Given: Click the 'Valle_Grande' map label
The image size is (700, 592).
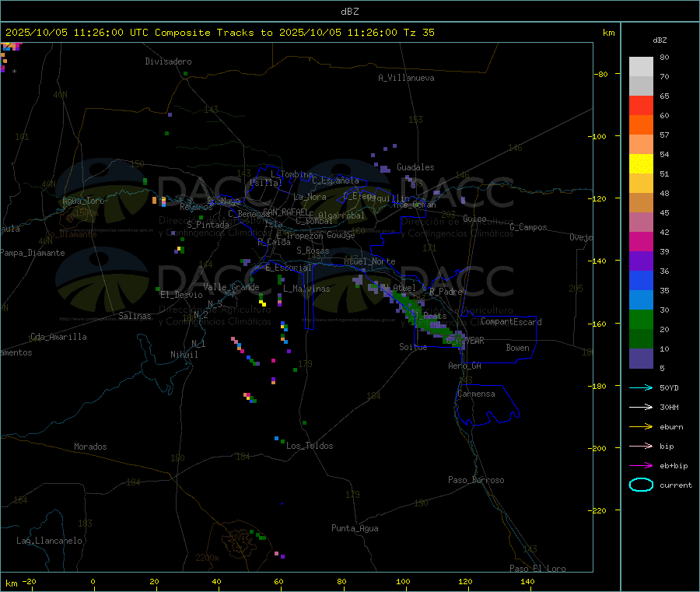Looking at the screenshot, I should 231,286.
